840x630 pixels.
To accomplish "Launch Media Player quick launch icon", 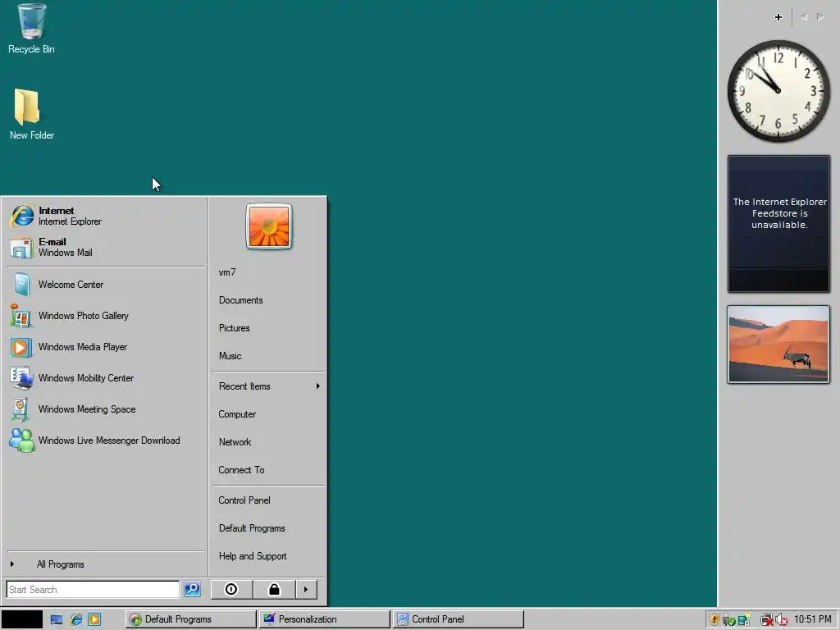I will coord(94,620).
